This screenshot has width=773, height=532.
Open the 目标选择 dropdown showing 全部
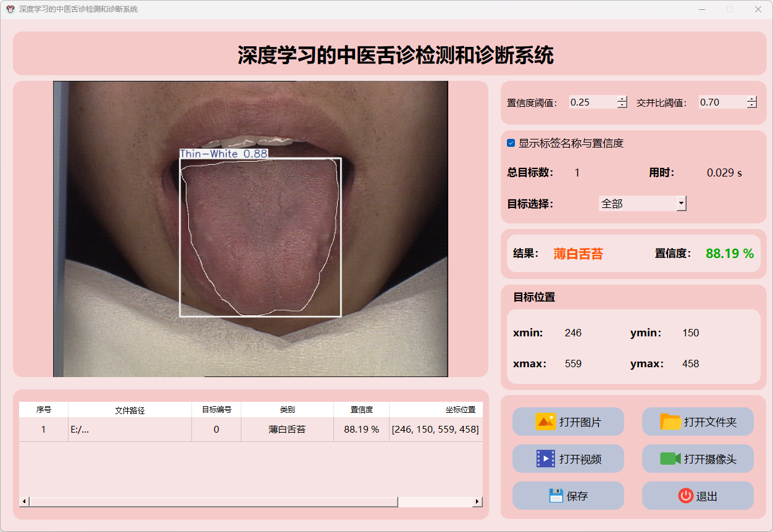(x=681, y=203)
